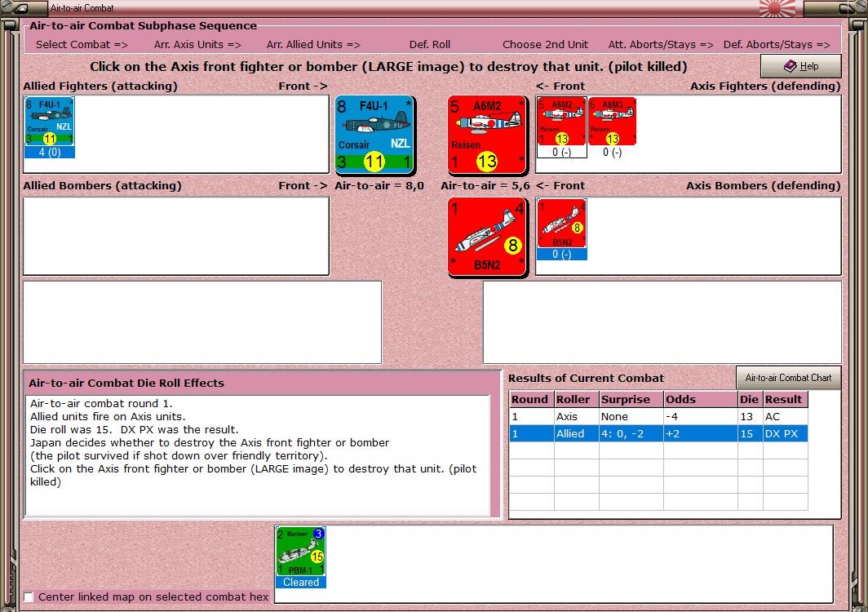This screenshot has height=612, width=868.
Task: Click the 4 (0) label under F4U-1
Action: point(49,153)
